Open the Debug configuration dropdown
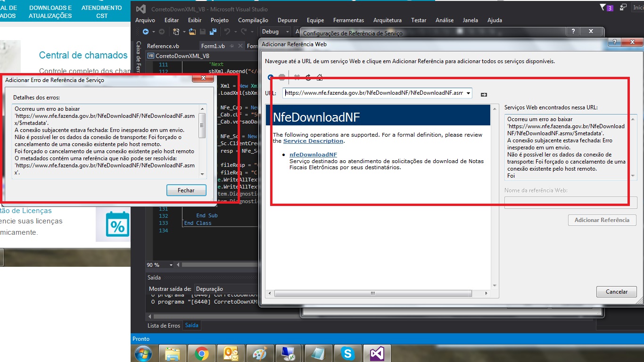Image resolution: width=644 pixels, height=362 pixels. pyautogui.click(x=275, y=32)
